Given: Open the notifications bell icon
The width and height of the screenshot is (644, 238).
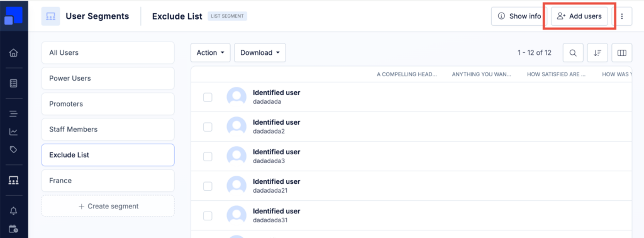Looking at the screenshot, I should [x=14, y=211].
